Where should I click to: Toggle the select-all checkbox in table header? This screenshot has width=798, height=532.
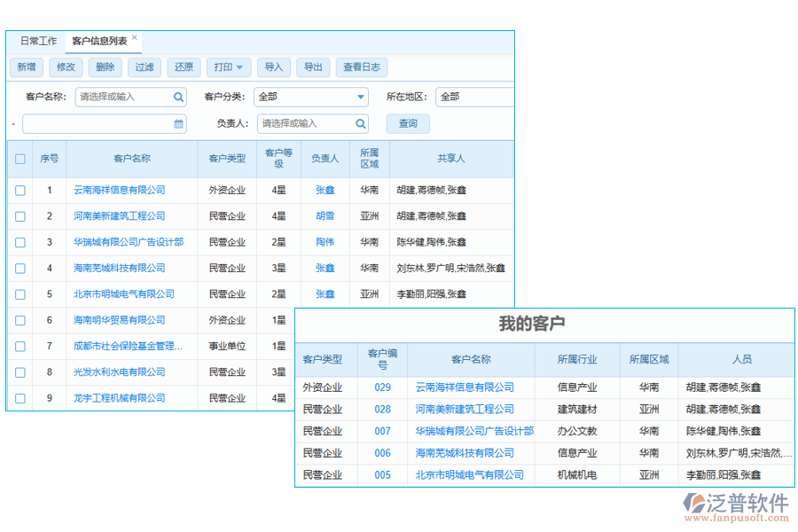(20, 158)
